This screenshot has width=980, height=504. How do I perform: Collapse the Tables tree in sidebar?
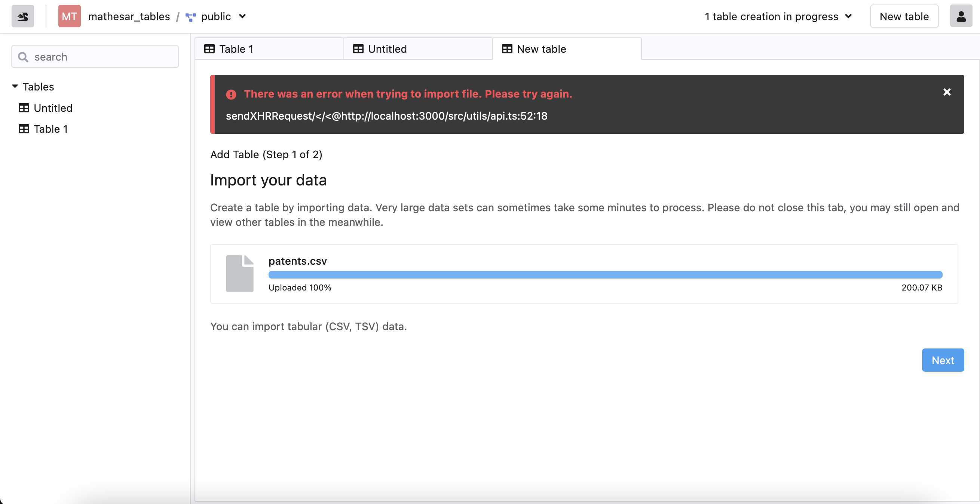15,86
